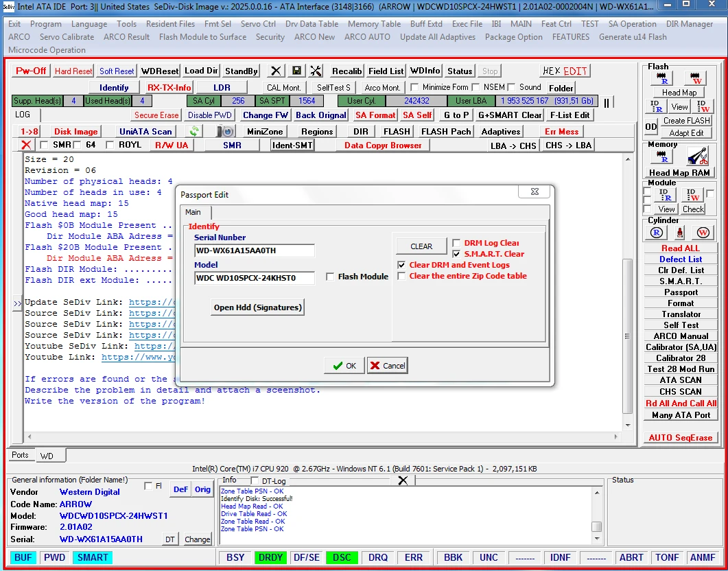Open the wrench and screwdriver tools icon

(316, 71)
